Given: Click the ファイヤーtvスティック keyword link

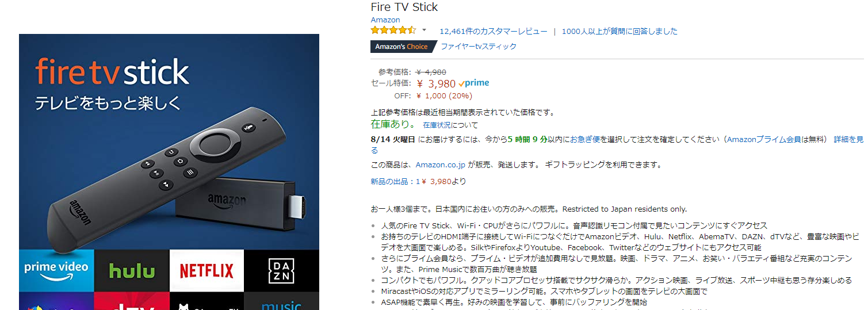Looking at the screenshot, I should point(479,47).
